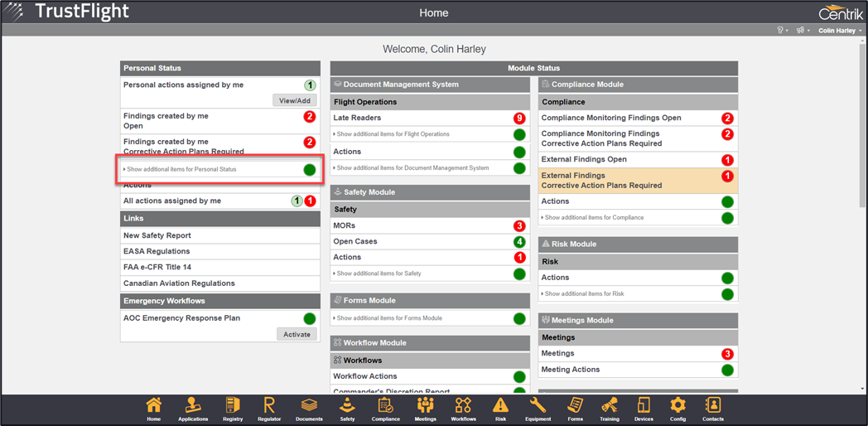
Task: Open the EASA Regulations link
Action: [x=157, y=251]
